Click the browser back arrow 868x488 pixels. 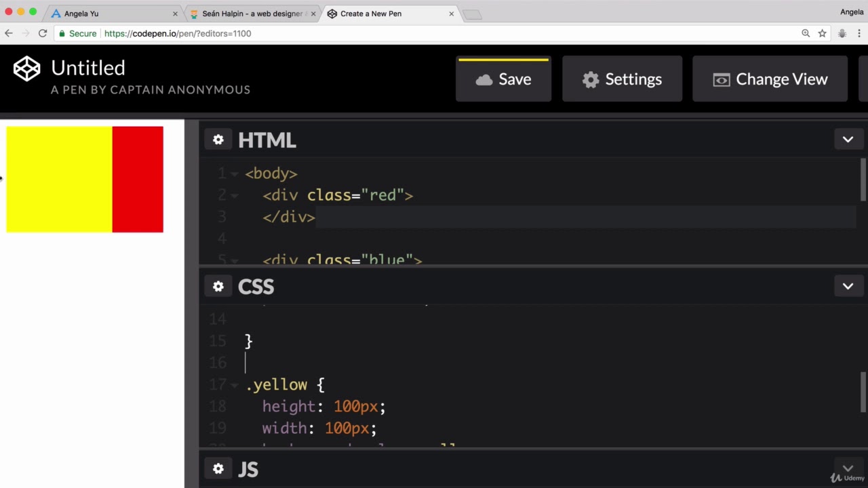click(x=9, y=33)
